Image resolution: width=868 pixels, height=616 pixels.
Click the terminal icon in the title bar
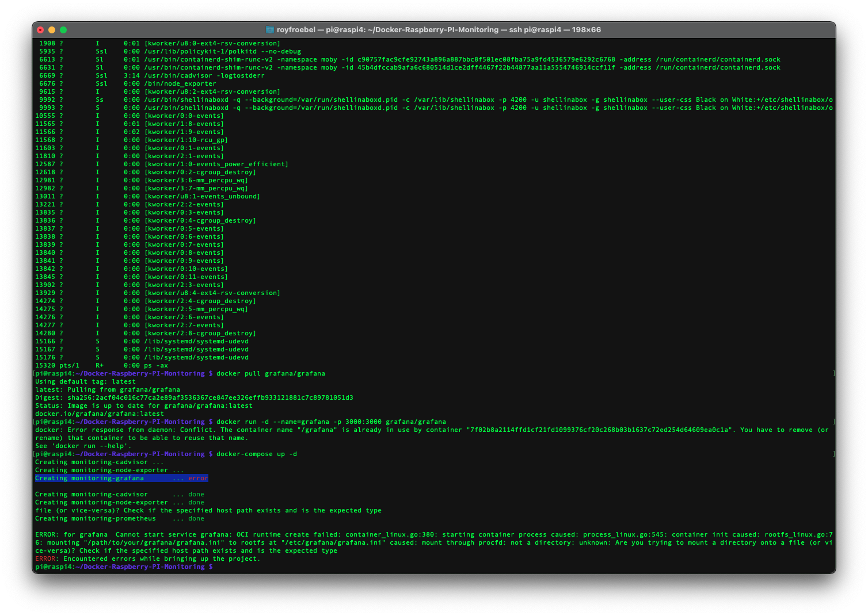tap(269, 29)
